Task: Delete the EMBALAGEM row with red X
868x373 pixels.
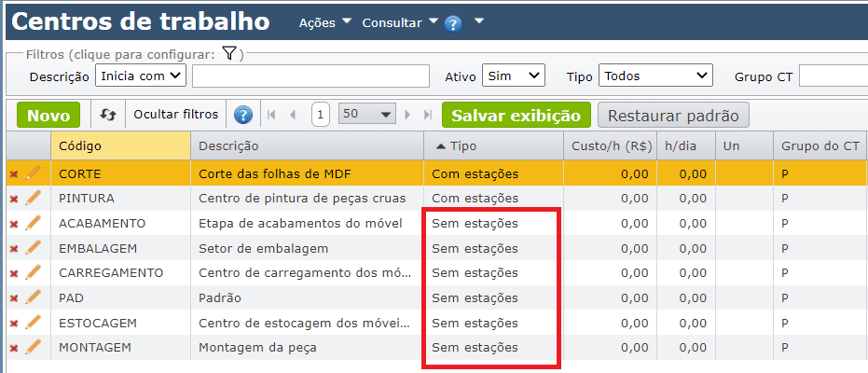Action: pos(14,249)
